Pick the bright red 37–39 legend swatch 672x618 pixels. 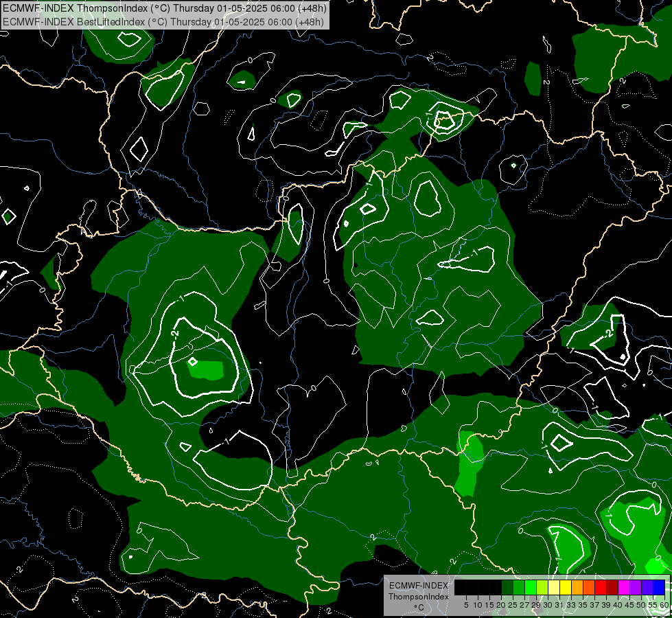point(601,587)
